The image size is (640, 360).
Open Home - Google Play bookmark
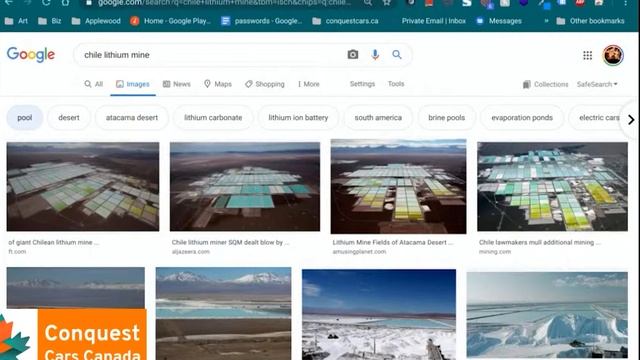point(170,21)
